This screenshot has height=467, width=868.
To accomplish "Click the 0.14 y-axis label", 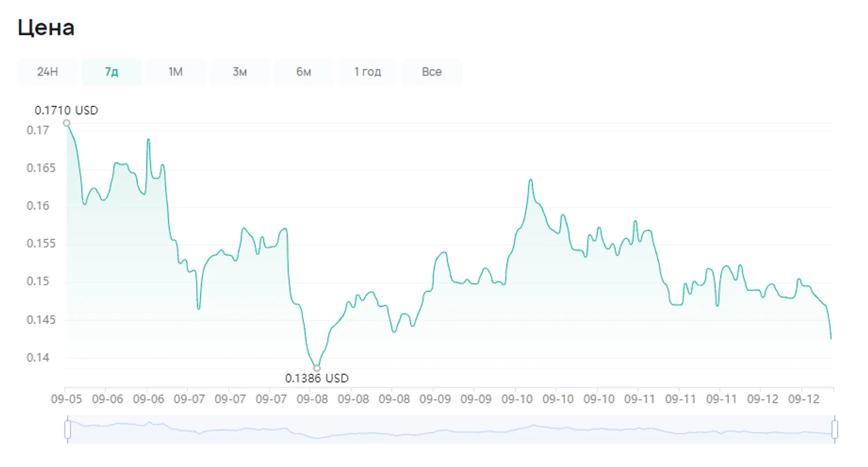I will [x=38, y=357].
